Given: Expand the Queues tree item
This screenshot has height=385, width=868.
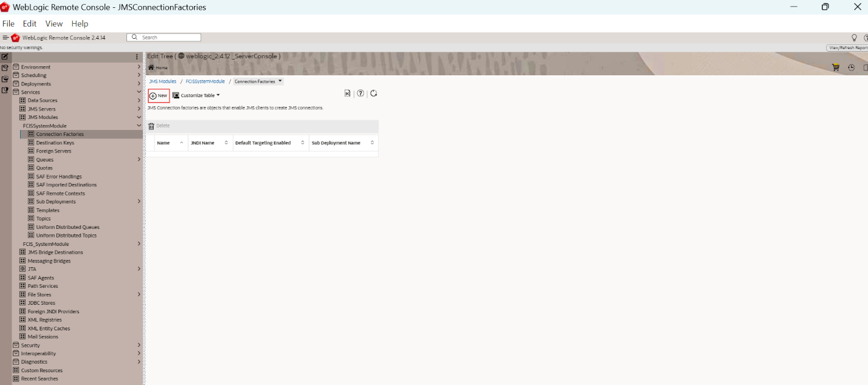Looking at the screenshot, I should 139,159.
